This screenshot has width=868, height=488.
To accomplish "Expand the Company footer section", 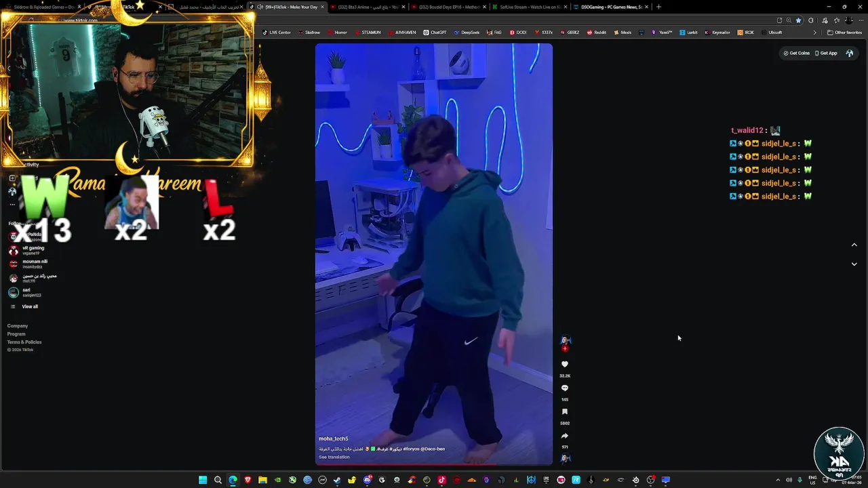I will pyautogui.click(x=18, y=326).
